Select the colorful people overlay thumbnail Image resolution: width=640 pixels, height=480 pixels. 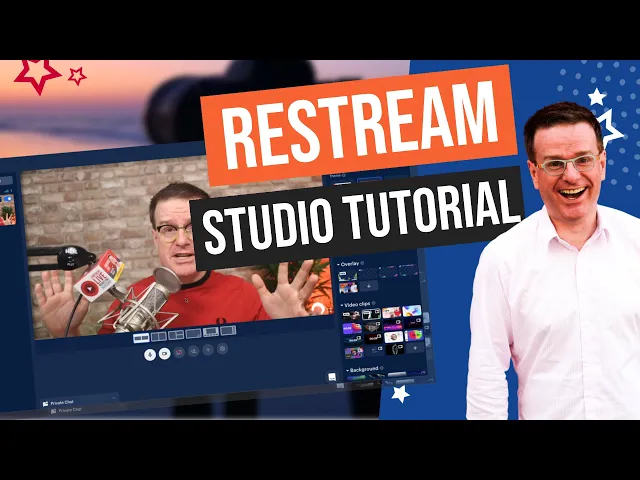pyautogui.click(x=349, y=288)
